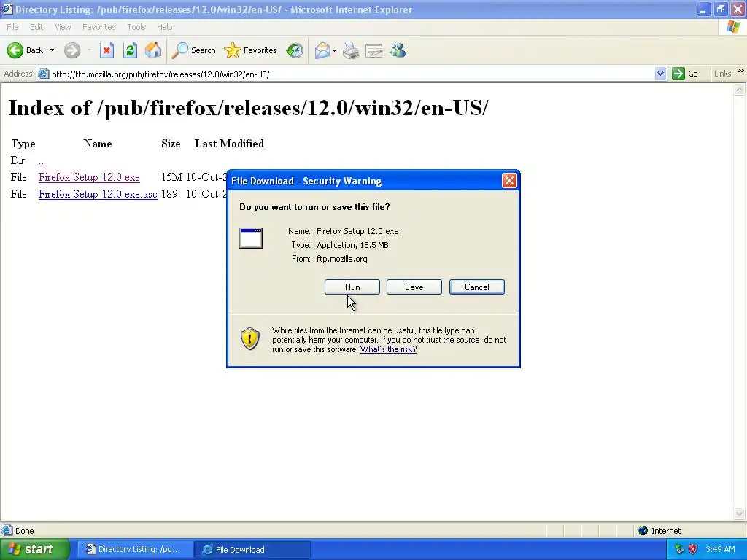Click the Print icon
Screen dimensions: 747x560
click(351, 50)
